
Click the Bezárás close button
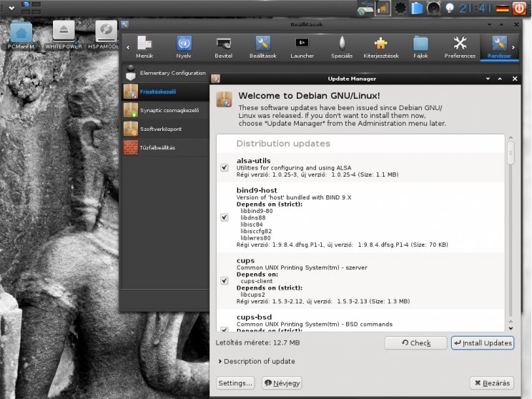[x=492, y=383]
